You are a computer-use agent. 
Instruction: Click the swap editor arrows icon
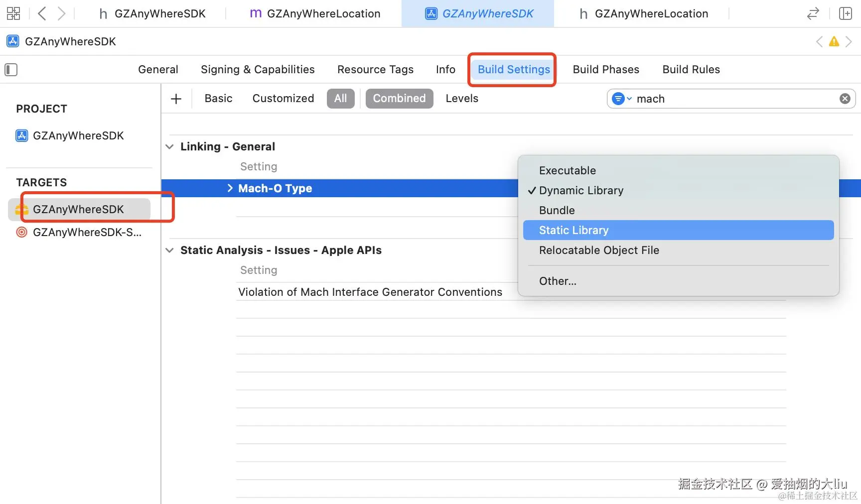click(x=813, y=13)
